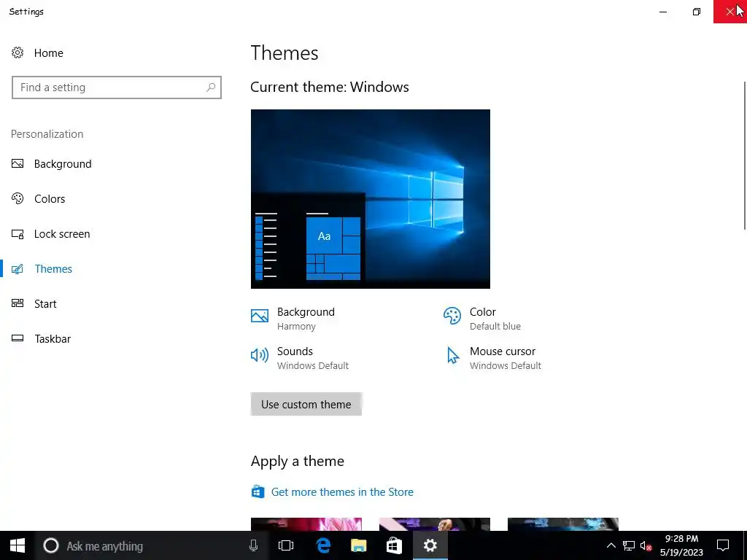Click the Sounds speaker icon
Image resolution: width=747 pixels, height=560 pixels.
(x=260, y=355)
